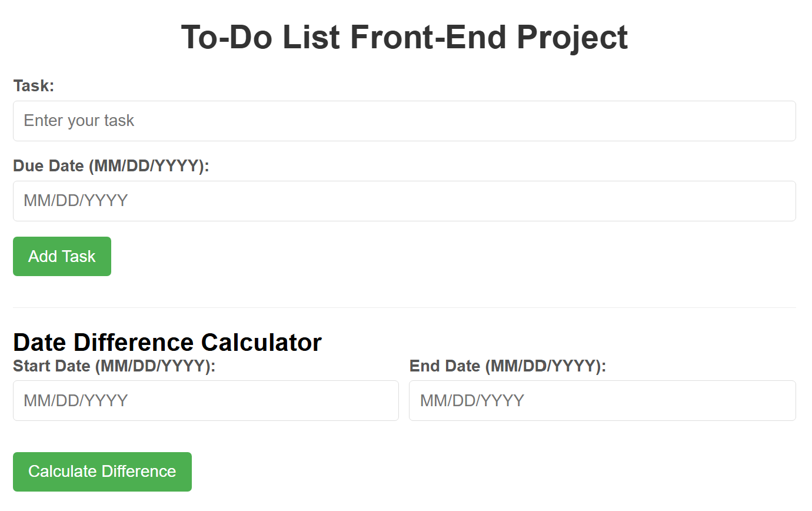Image resolution: width=812 pixels, height=511 pixels.
Task: Submit a task with Add Task
Action: tap(62, 256)
